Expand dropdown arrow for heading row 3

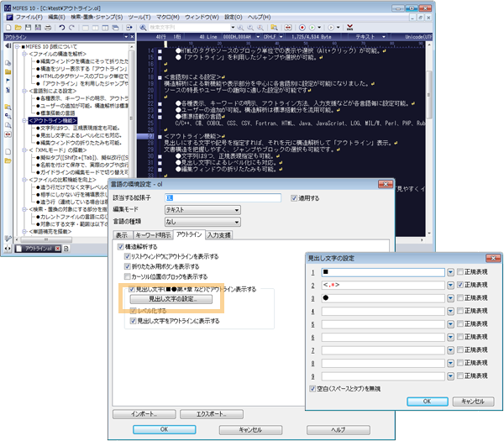click(x=450, y=297)
